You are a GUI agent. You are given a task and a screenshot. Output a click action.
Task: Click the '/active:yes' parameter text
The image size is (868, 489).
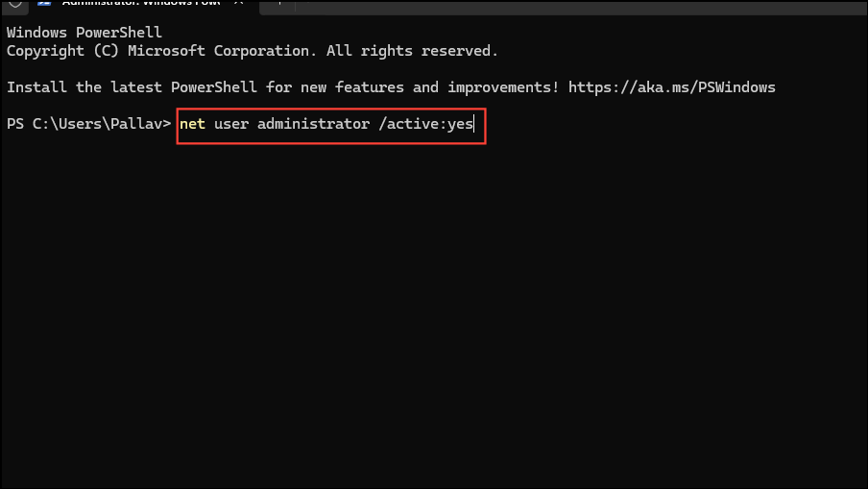425,124
